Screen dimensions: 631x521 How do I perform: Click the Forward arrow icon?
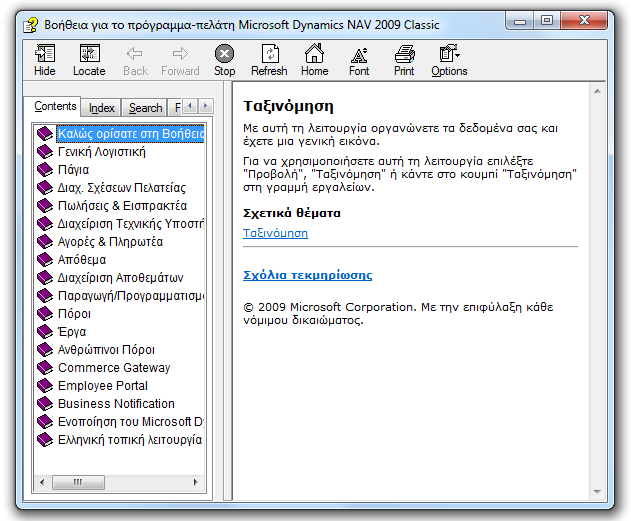pos(180,53)
